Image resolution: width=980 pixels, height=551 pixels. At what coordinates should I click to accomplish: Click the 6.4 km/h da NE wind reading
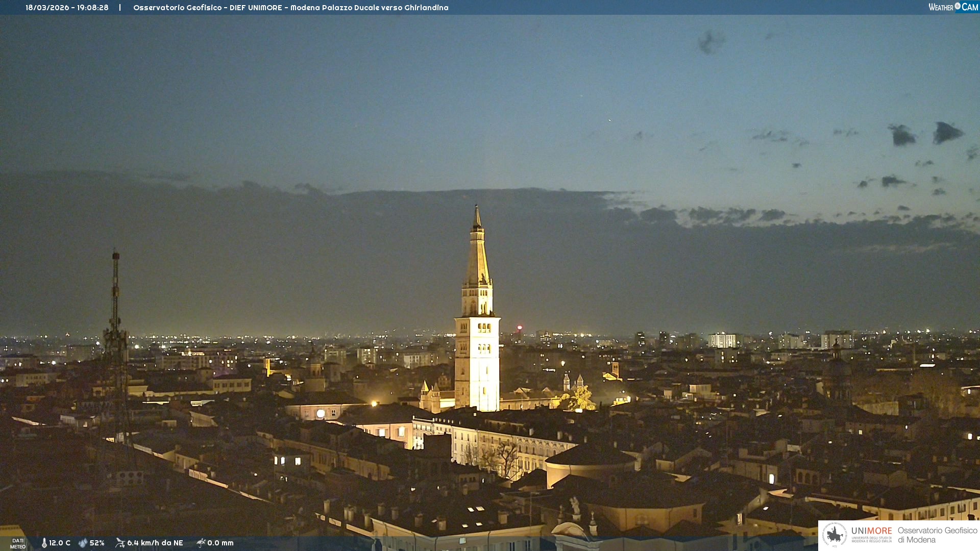(155, 543)
